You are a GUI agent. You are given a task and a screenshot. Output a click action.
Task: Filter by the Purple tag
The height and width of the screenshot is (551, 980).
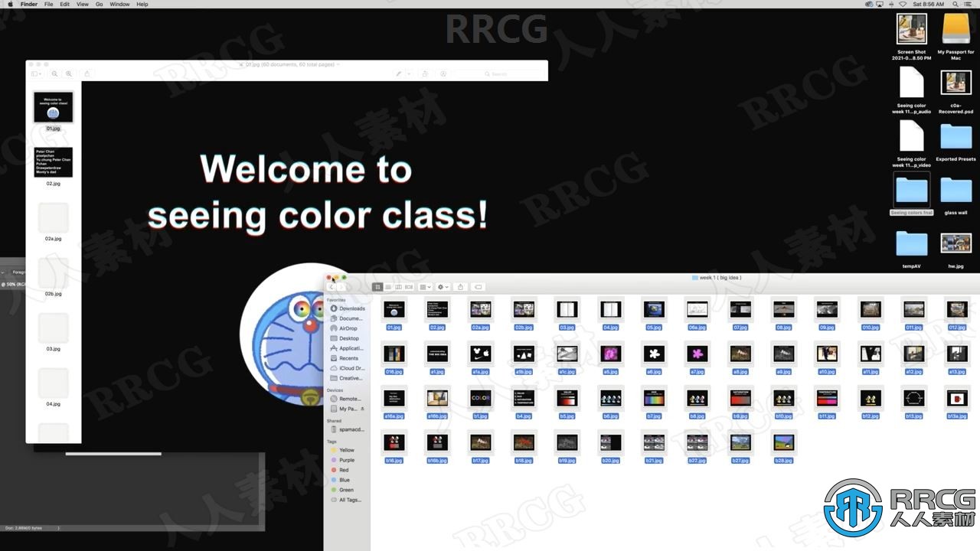point(342,460)
